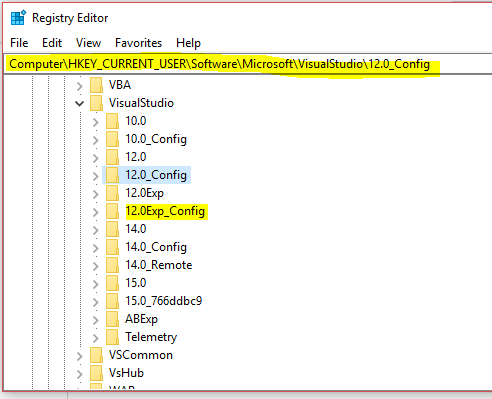Screen dimensions: 492x399
Task: Click the 12.0Exp folder icon
Action: pyautogui.click(x=112, y=193)
